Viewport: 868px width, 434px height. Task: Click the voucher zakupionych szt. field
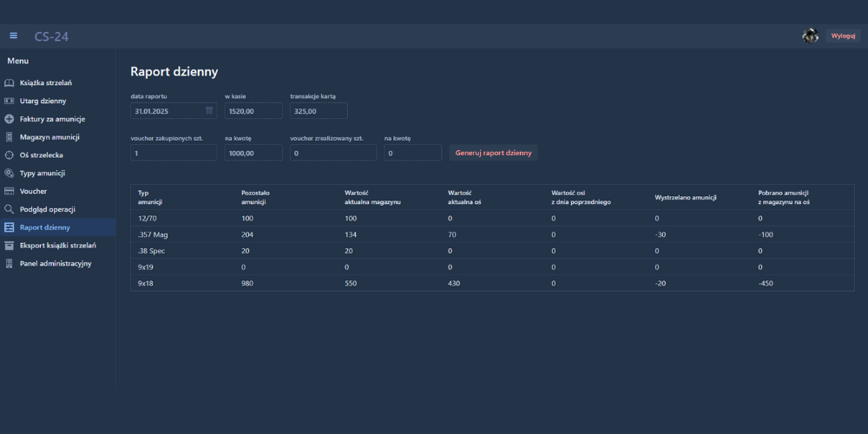pyautogui.click(x=174, y=153)
